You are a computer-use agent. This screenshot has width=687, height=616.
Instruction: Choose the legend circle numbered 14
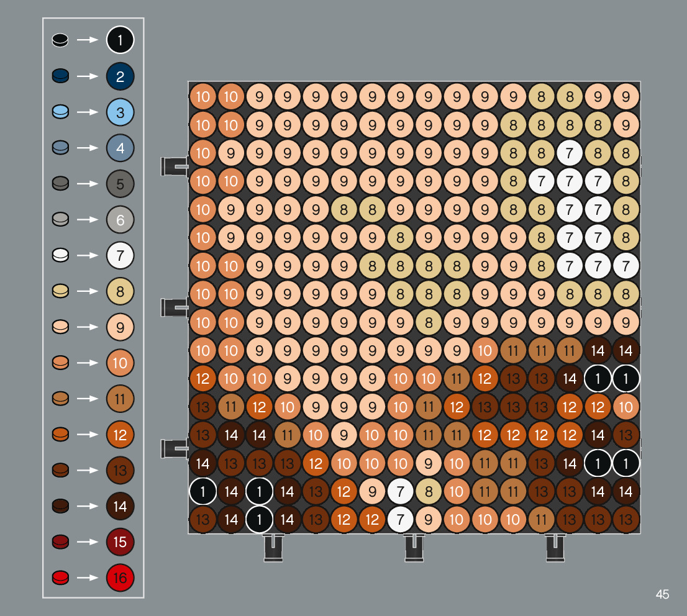[x=120, y=507]
